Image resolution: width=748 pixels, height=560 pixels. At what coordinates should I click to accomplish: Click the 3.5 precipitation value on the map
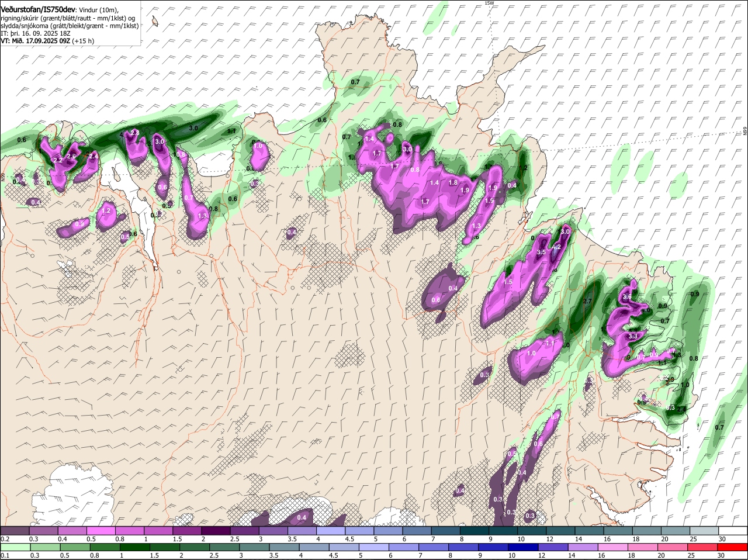(x=541, y=252)
